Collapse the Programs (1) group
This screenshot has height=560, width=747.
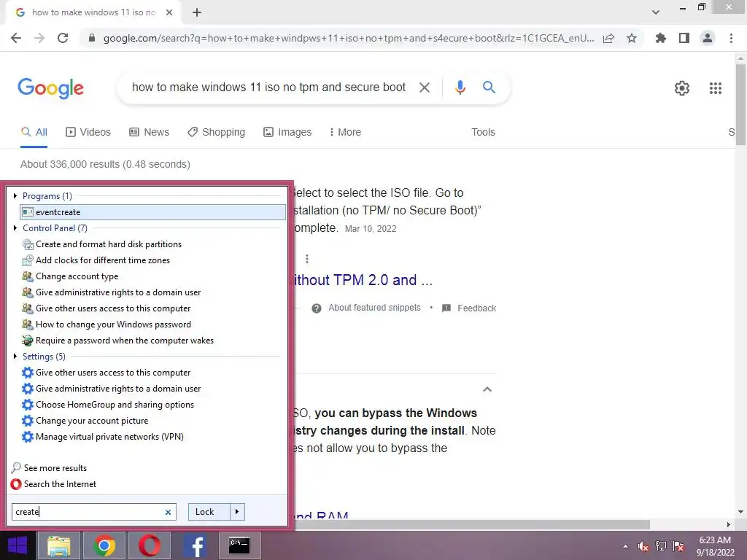[15, 196]
